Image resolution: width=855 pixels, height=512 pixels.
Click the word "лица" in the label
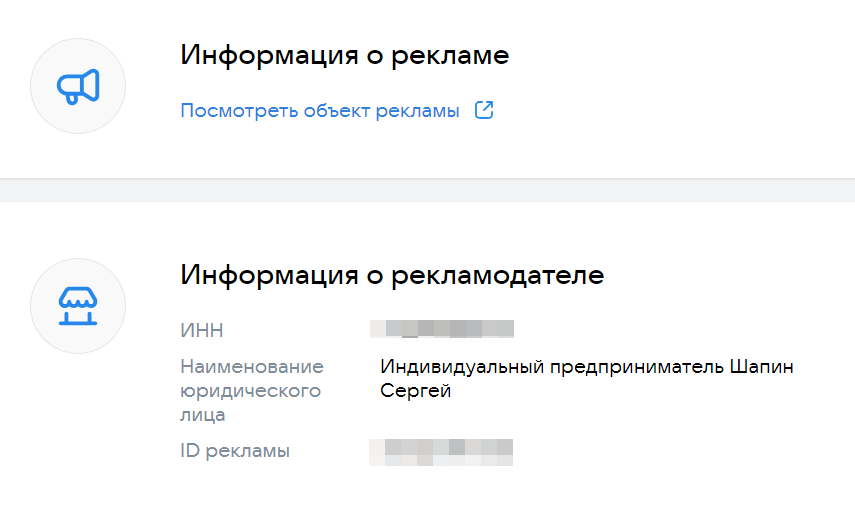click(x=203, y=415)
